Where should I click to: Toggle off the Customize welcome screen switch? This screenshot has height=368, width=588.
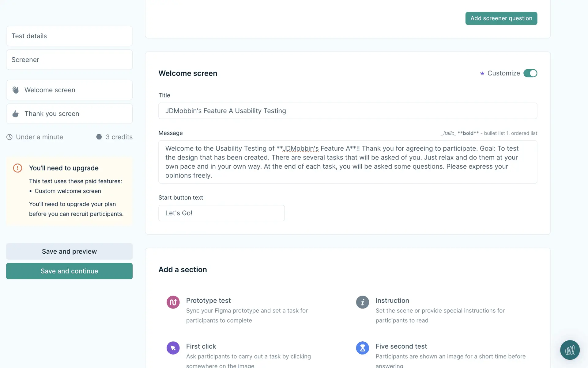tap(530, 73)
